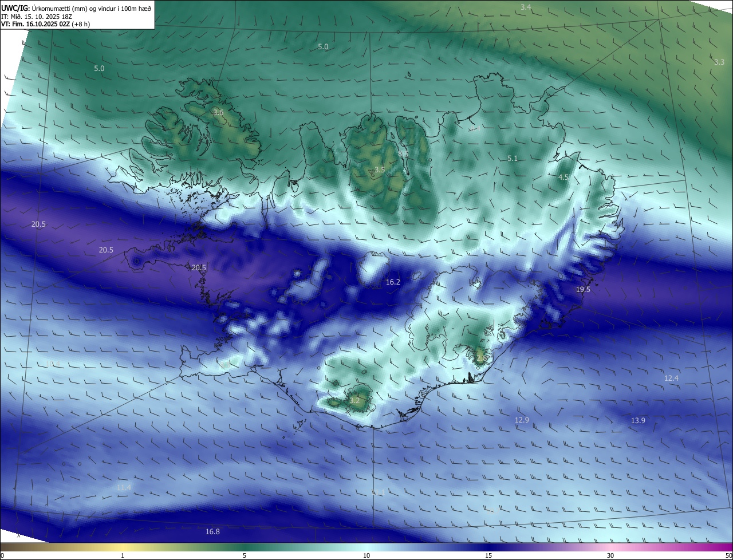
Task: Click the '15' tick on the color scale
Action: tap(488, 555)
